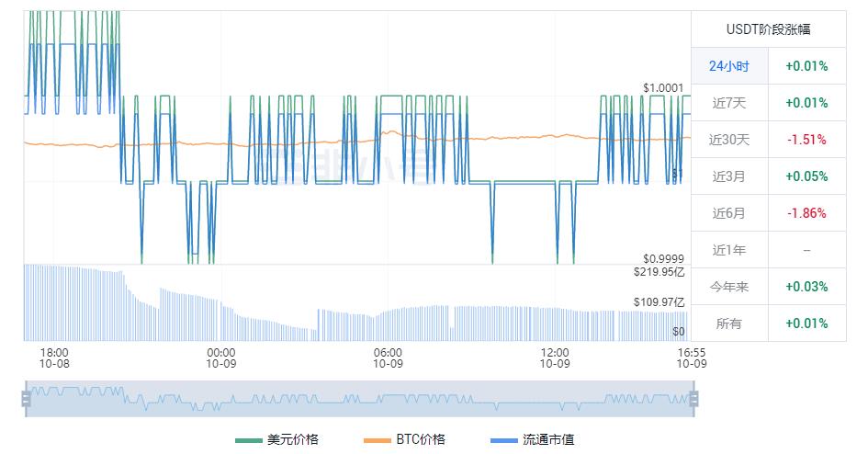Show 所有 all-time data range

coord(729,323)
